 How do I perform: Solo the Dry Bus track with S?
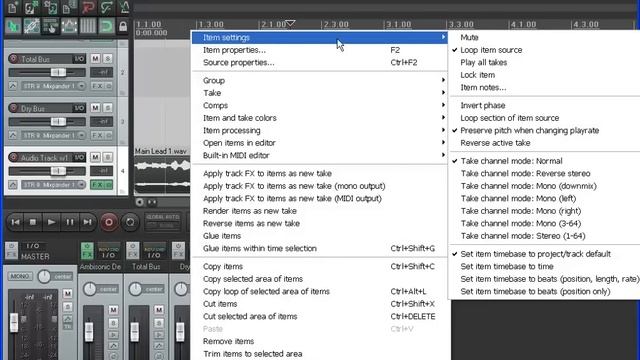(108, 108)
